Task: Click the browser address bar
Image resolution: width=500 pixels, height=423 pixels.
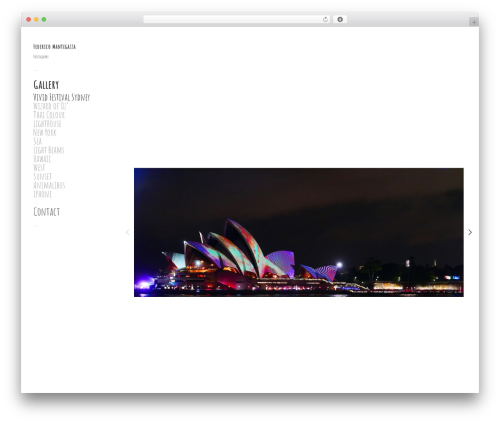Action: [x=237, y=19]
